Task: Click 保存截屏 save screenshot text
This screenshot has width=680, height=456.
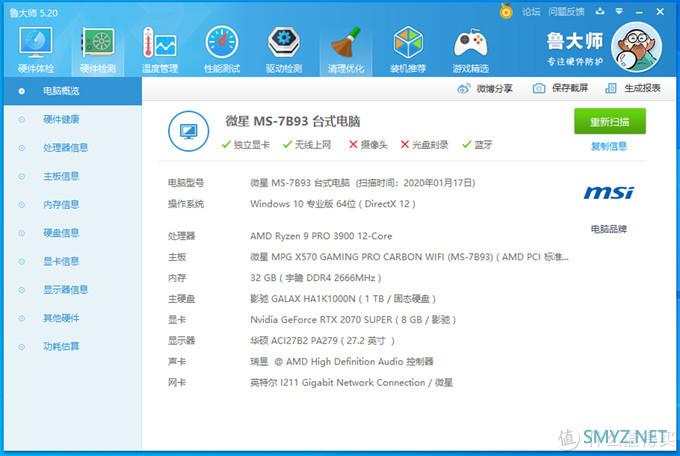Action: pos(570,88)
